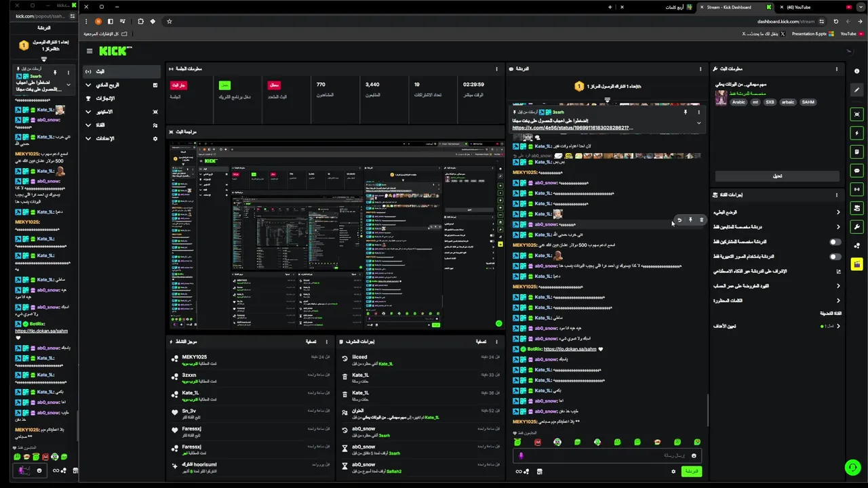Viewport: 868px width, 488px height.
Task: Open set goals option chevron
Action: coord(838,326)
